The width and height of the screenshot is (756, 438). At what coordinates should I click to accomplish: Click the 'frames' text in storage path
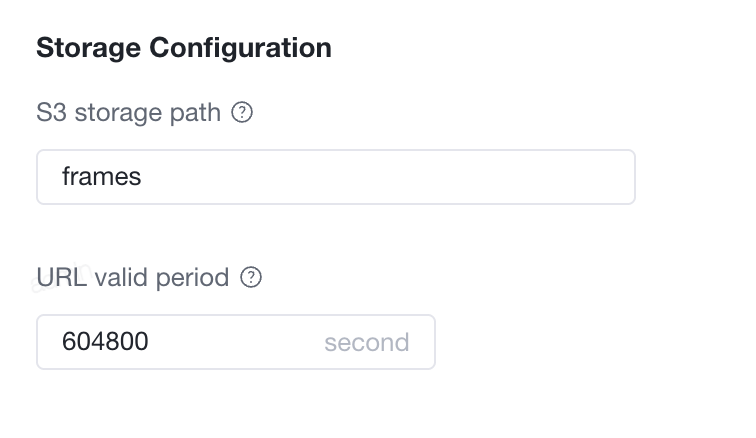click(x=102, y=176)
